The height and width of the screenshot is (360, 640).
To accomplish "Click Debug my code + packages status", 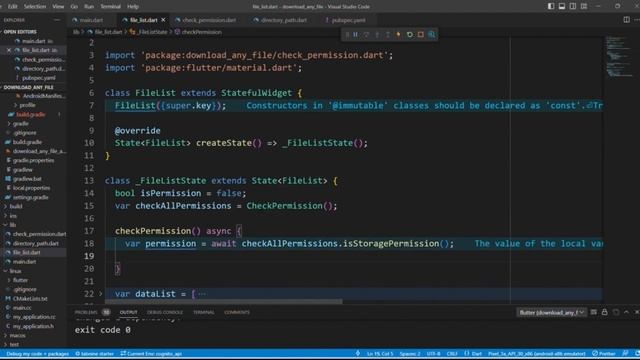I will point(38,353).
